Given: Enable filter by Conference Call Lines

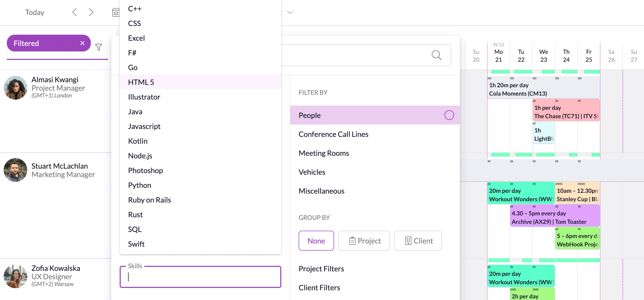Looking at the screenshot, I should pyautogui.click(x=333, y=134).
